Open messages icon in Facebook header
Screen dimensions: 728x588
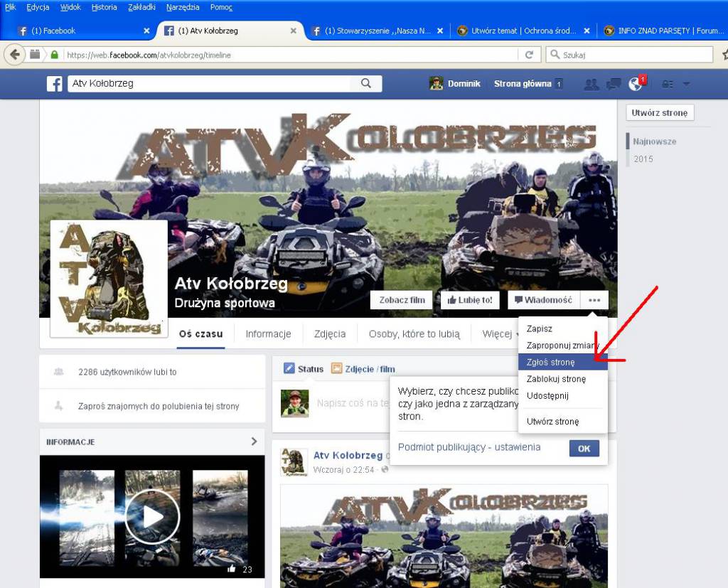point(614,84)
